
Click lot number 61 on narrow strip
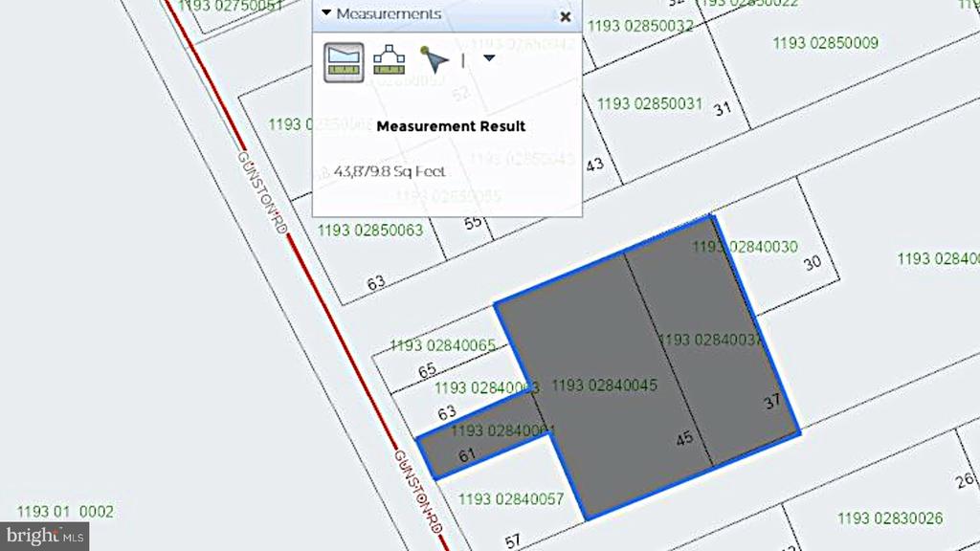click(466, 455)
